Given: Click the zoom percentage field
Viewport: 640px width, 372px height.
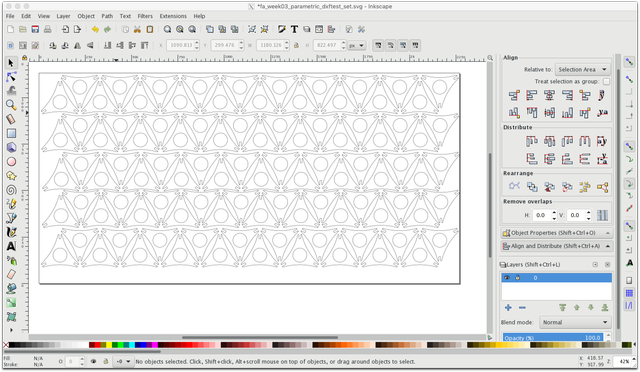Looking at the screenshot, I should (621, 361).
